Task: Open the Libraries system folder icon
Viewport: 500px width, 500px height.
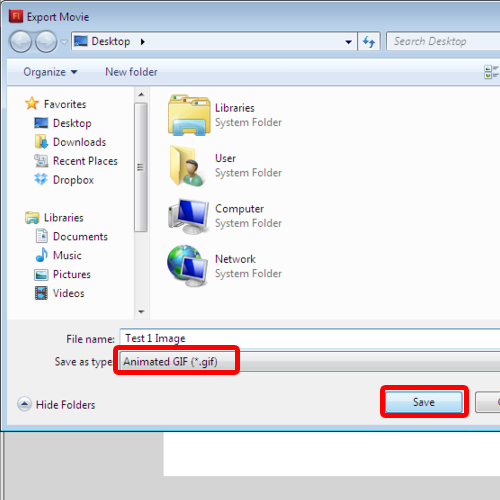Action: (189, 115)
